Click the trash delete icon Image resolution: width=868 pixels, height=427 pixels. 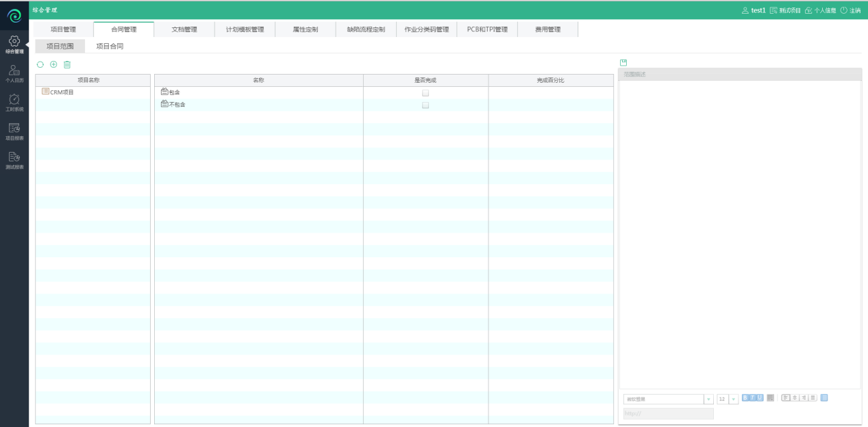67,64
